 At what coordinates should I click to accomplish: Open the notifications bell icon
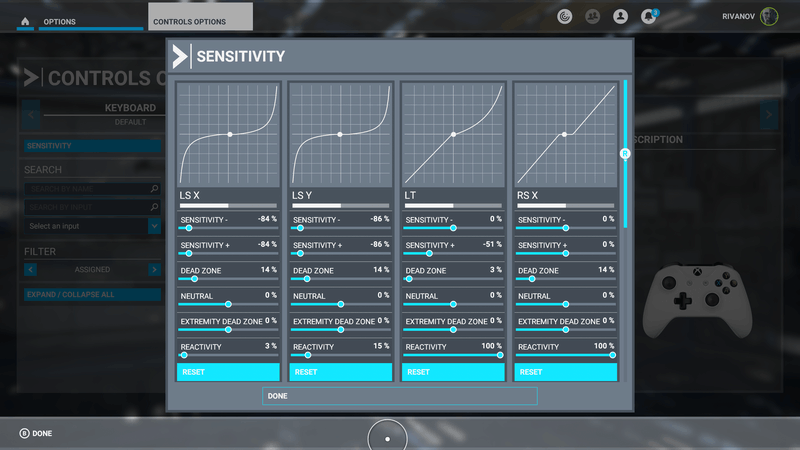pyautogui.click(x=648, y=16)
